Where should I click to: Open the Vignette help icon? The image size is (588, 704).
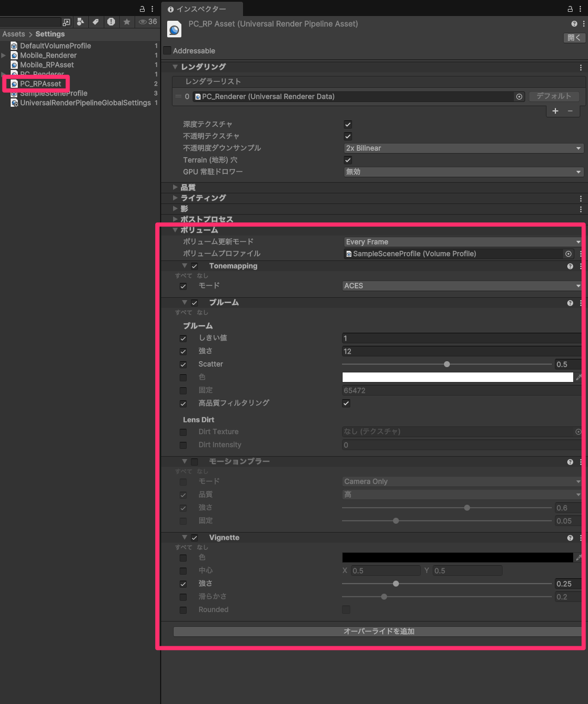[570, 538]
